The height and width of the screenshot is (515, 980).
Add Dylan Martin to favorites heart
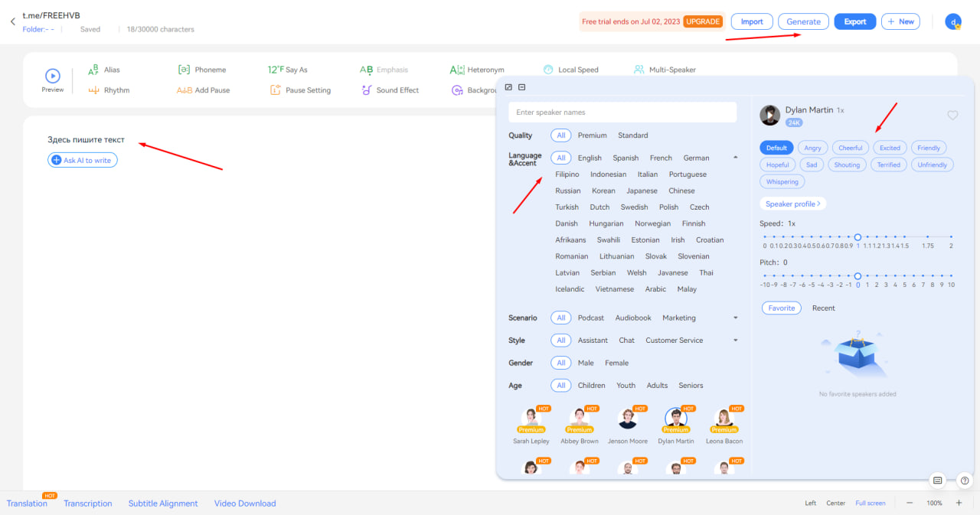952,116
